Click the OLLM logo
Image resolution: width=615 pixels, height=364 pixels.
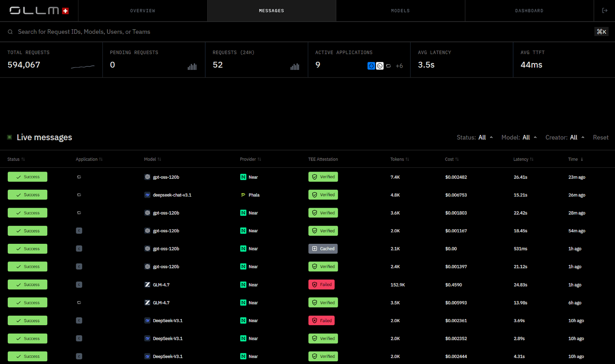pyautogui.click(x=39, y=11)
